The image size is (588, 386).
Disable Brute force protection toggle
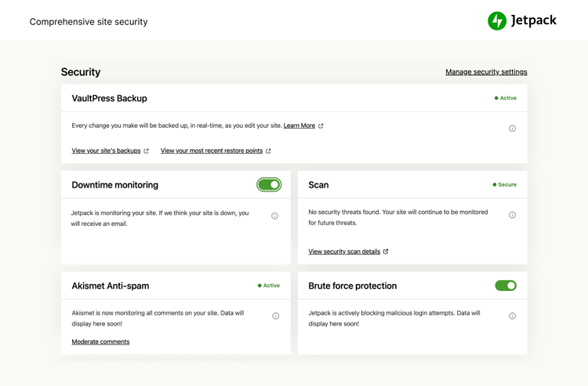[506, 286]
